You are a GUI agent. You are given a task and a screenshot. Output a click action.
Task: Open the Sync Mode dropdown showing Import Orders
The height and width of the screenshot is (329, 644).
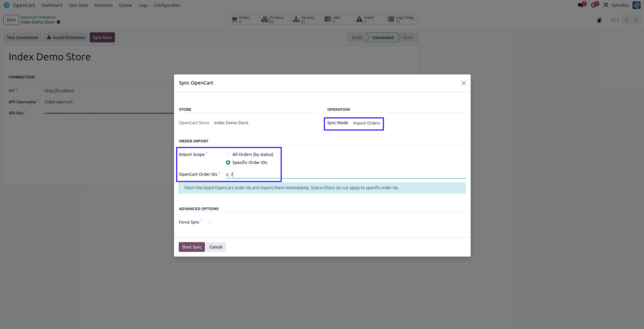[367, 123]
